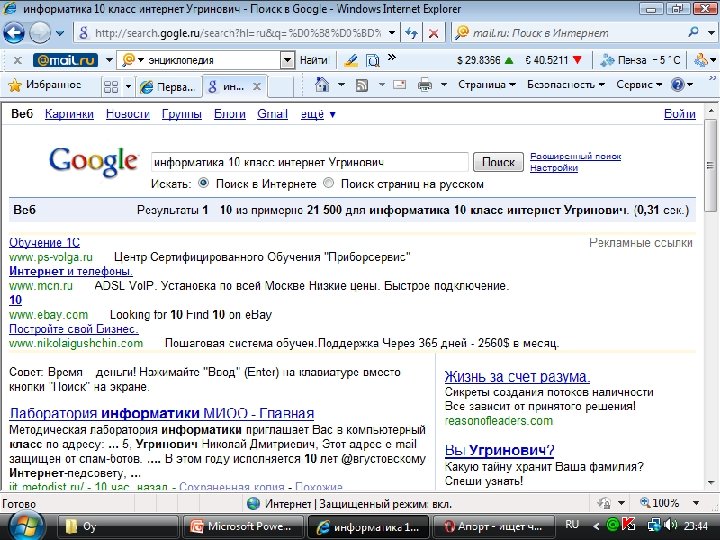
Task: Expand the hidden toolbar items chevron
Action: pyautogui.click(x=392, y=57)
